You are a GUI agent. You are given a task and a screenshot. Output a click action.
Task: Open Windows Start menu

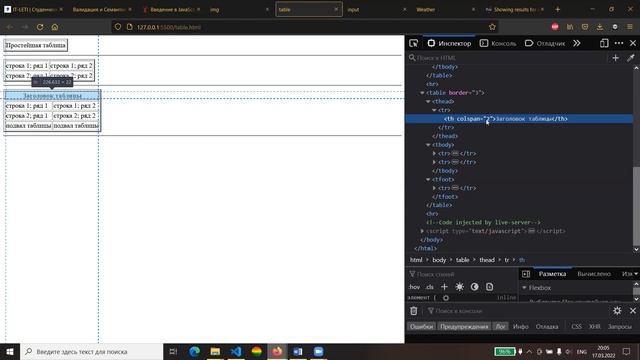click(x=10, y=351)
